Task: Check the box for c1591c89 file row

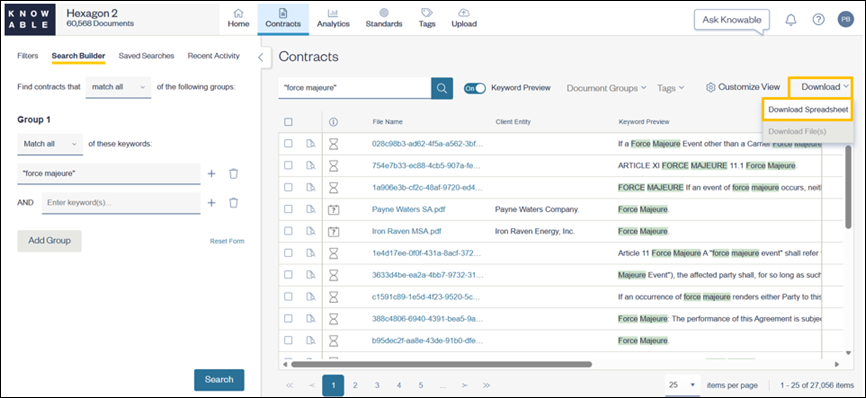Action: (288, 297)
